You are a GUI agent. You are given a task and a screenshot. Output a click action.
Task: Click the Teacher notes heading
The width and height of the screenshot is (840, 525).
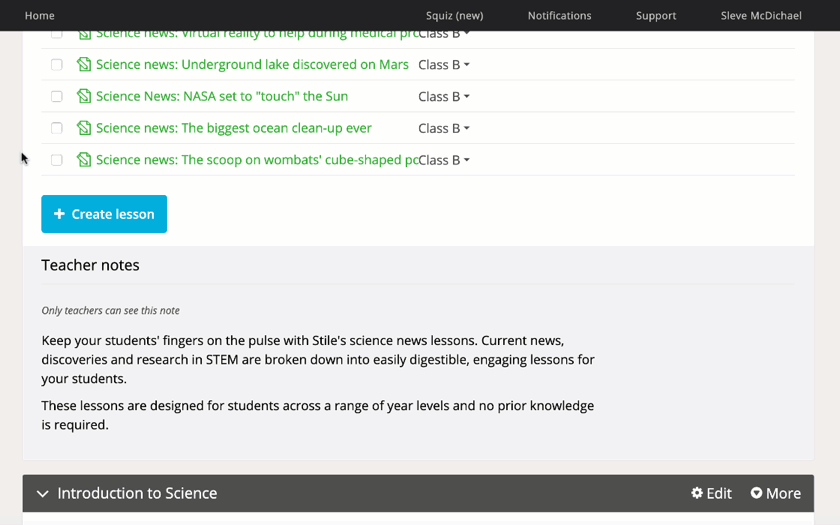(x=90, y=265)
